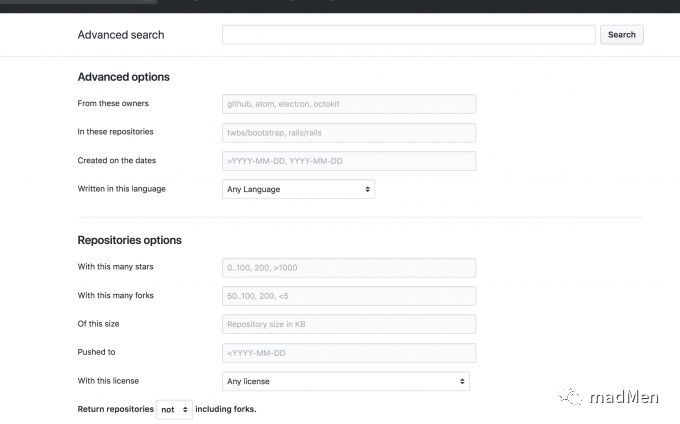
Task: Click the 'Advanced search' page title
Action: pyautogui.click(x=121, y=35)
